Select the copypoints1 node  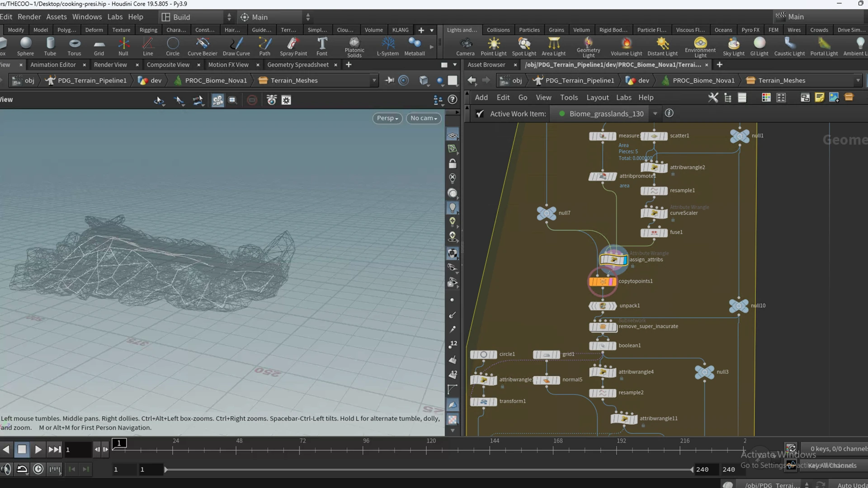(602, 282)
